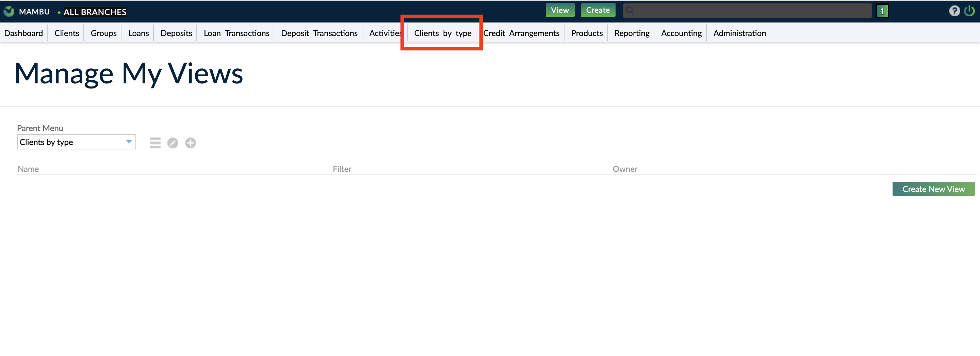Screen dimensions: 980x356
Task: Sort the list by the Name column
Action: click(28, 169)
